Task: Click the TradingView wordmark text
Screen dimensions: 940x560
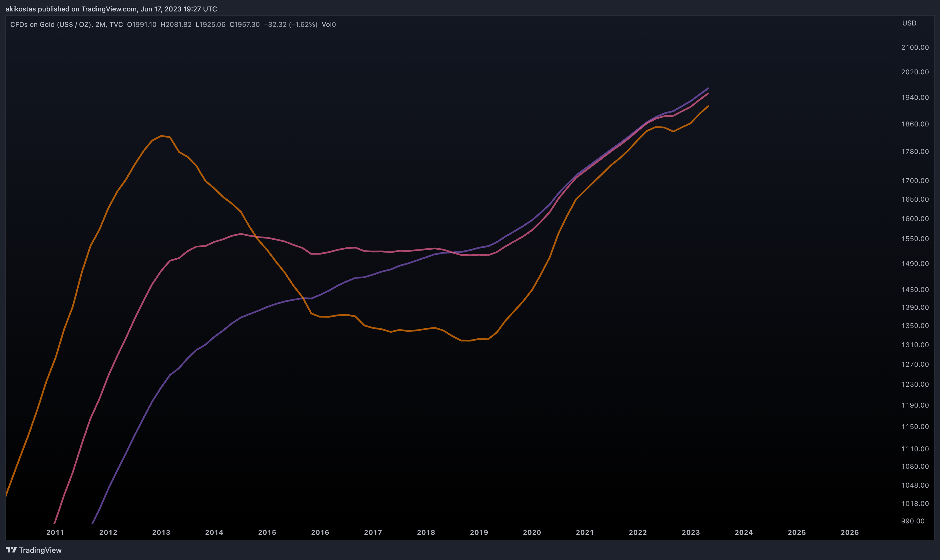Action: 40,550
